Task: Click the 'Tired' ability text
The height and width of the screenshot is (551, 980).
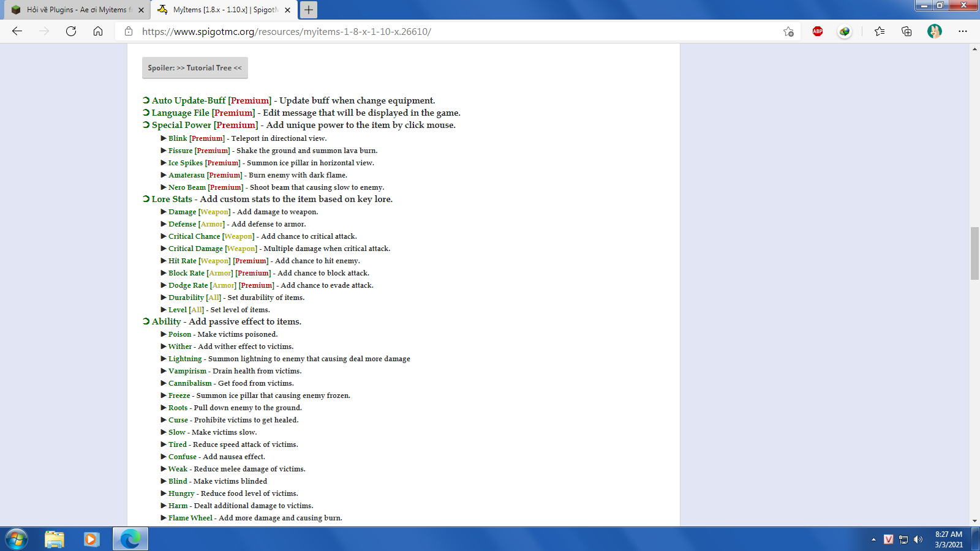Action: (x=178, y=444)
